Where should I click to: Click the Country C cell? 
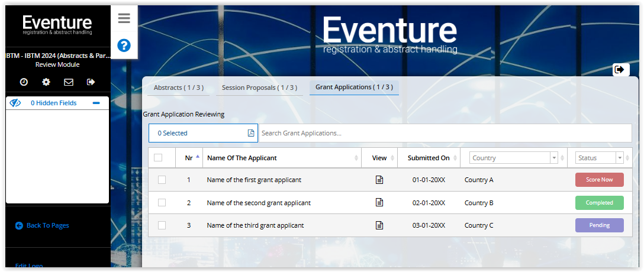479,225
